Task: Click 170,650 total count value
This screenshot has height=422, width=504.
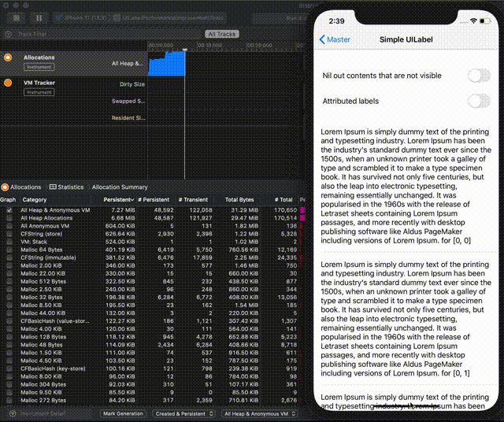Action: [x=285, y=210]
